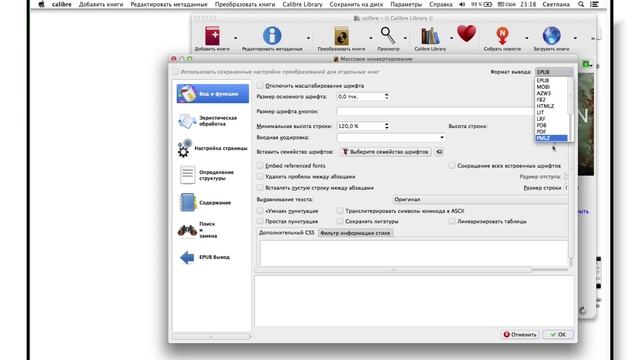Viewport: 640px width, 360px height.
Task: Click the settings panel horizontal scrollbar
Action: (393, 269)
